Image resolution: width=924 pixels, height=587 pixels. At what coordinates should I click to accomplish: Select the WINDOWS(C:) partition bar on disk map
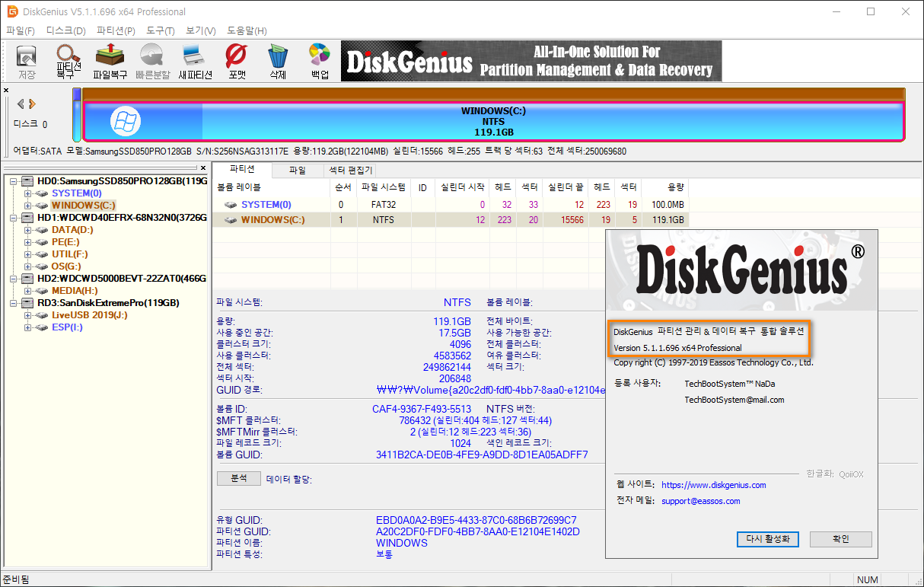493,122
